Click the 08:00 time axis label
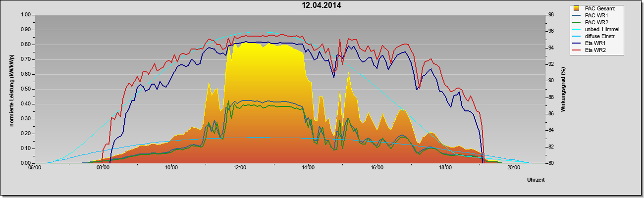 [x=103, y=167]
